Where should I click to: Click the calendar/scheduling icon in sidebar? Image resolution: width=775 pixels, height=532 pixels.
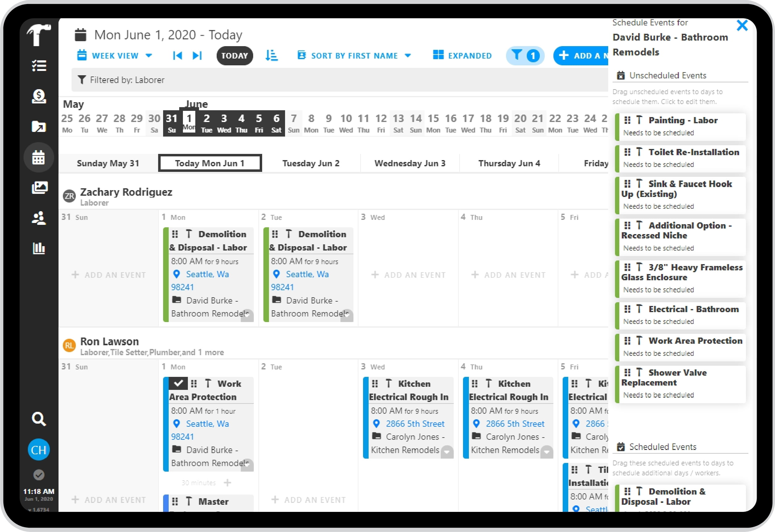click(39, 157)
